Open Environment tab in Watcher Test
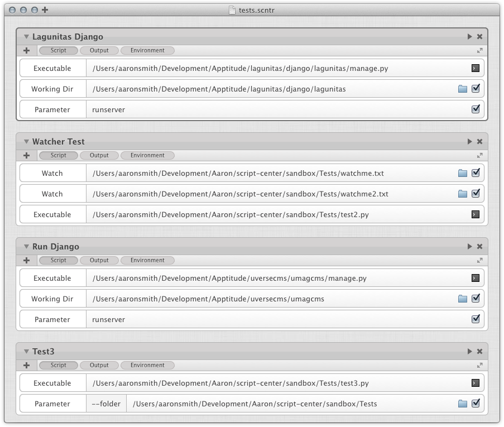Image resolution: width=504 pixels, height=427 pixels. pyautogui.click(x=147, y=155)
